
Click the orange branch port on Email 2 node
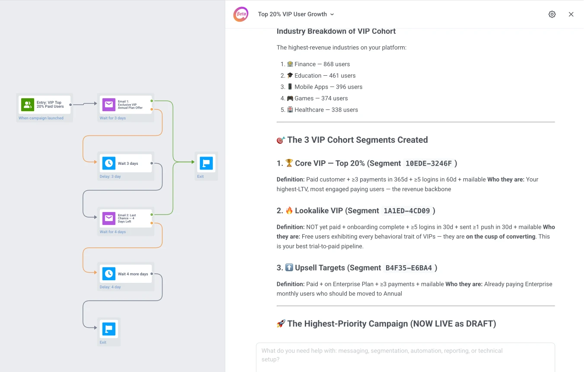click(151, 223)
